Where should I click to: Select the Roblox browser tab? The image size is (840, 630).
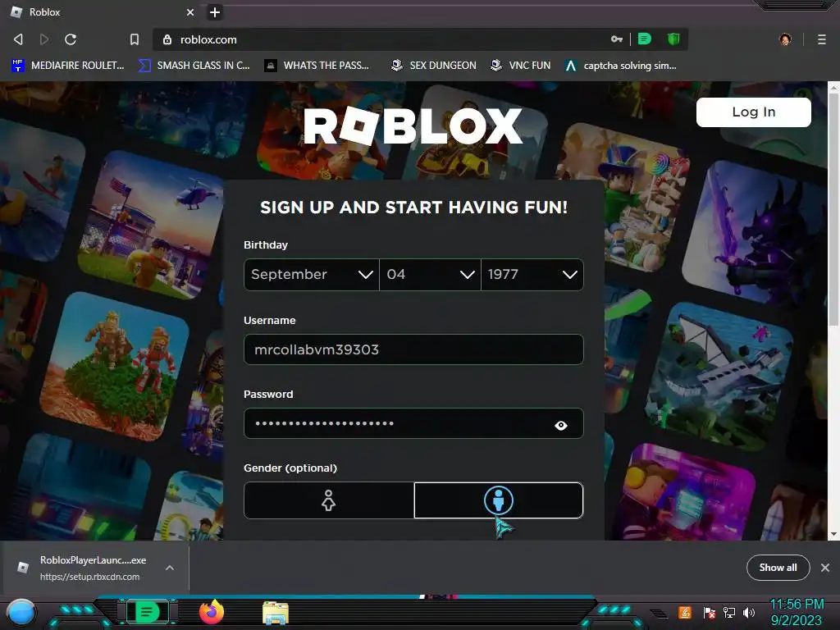tap(103, 11)
